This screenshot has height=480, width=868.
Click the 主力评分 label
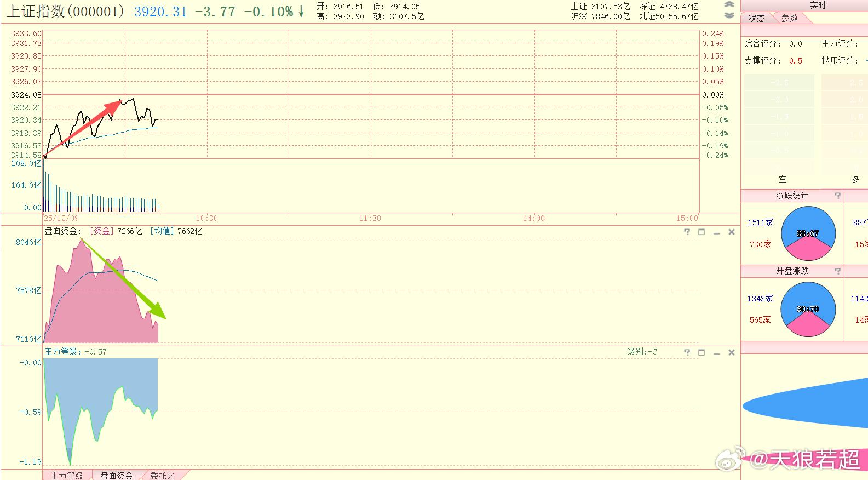pyautogui.click(x=840, y=44)
